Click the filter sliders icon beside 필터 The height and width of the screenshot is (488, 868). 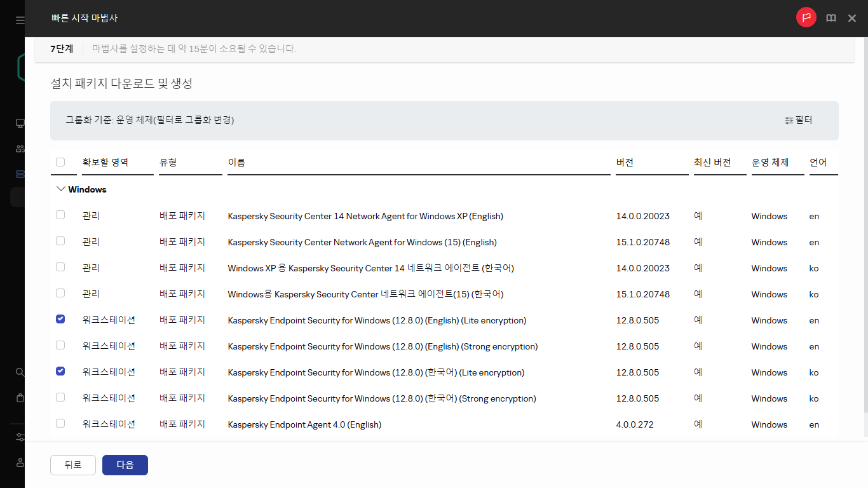click(x=789, y=121)
